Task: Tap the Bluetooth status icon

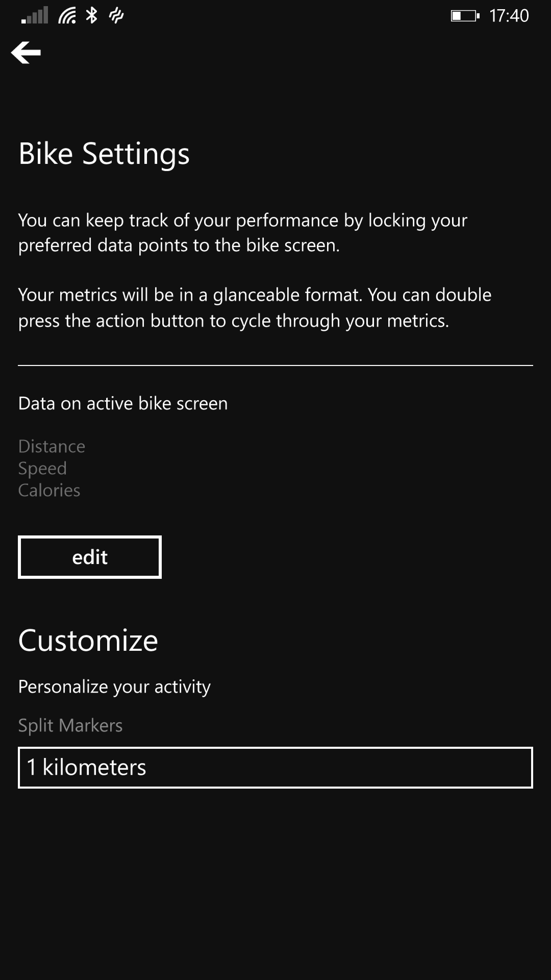Action: pyautogui.click(x=92, y=15)
